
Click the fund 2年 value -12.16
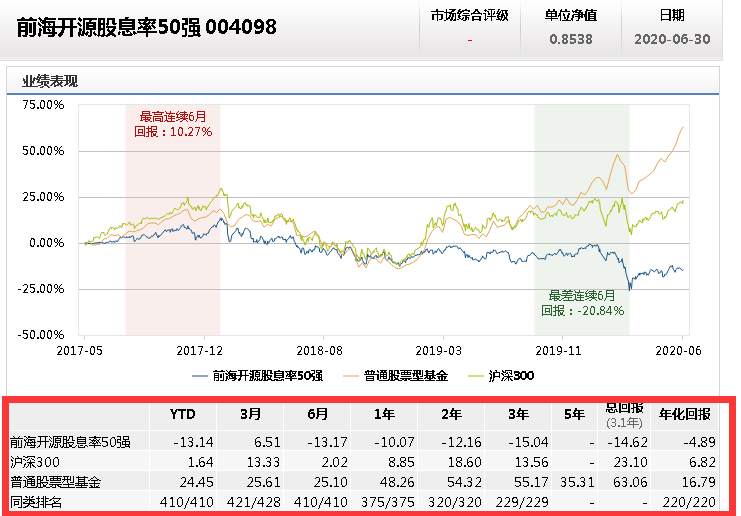point(462,442)
